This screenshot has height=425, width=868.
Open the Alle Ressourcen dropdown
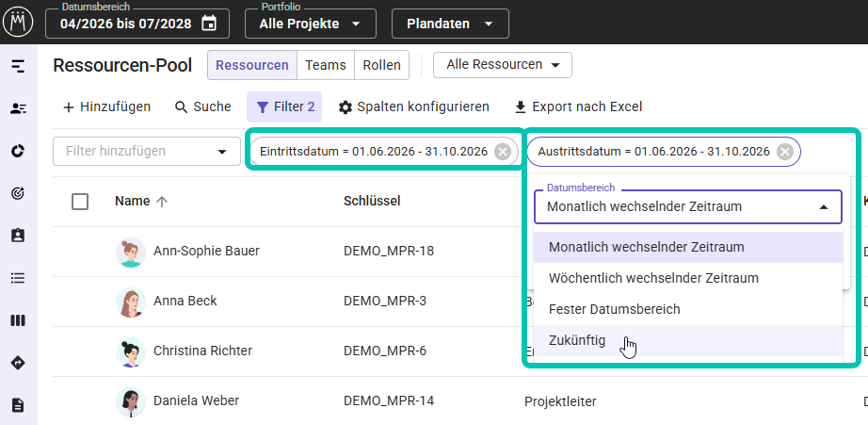[x=503, y=65]
